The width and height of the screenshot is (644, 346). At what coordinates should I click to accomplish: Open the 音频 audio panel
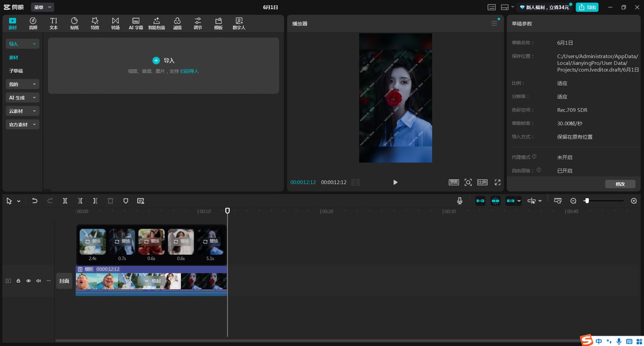(x=33, y=24)
